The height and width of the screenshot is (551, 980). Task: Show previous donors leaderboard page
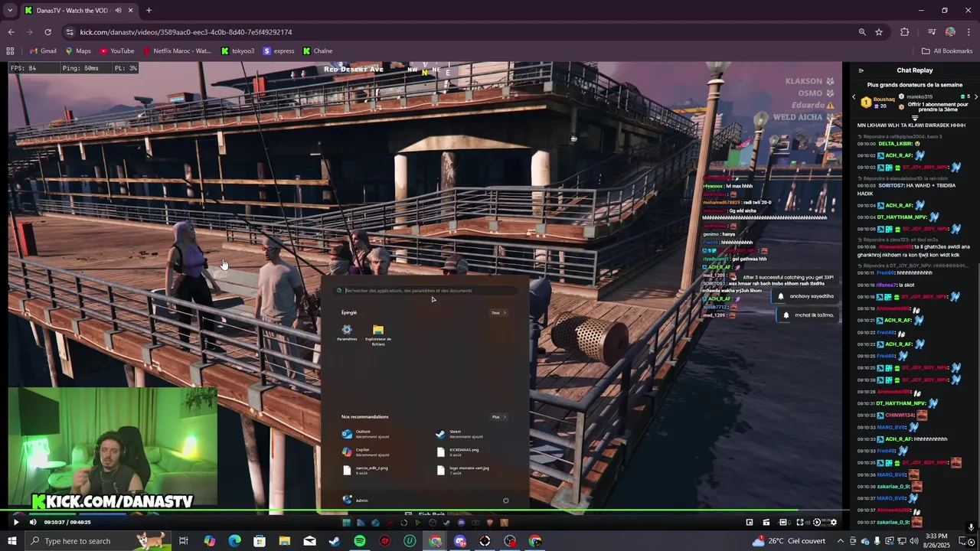(854, 97)
